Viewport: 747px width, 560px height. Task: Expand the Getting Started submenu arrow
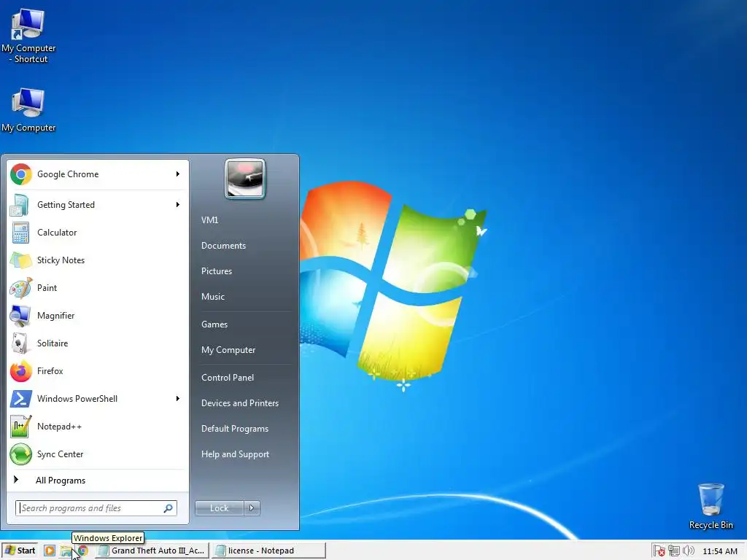pyautogui.click(x=178, y=205)
